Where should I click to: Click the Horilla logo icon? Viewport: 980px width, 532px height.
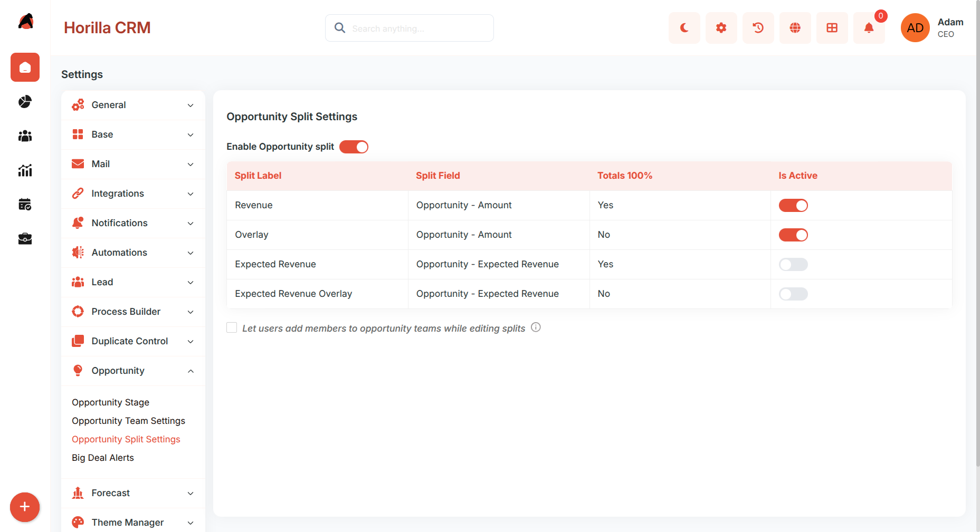point(25,22)
